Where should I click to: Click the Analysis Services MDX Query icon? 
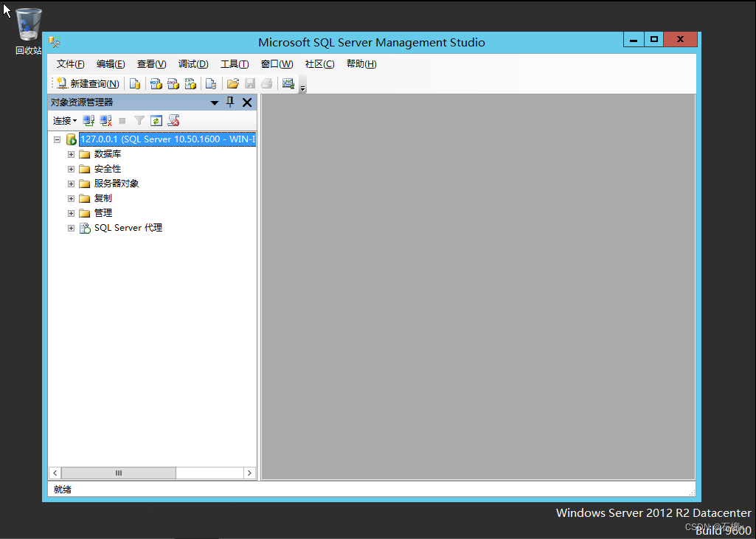click(156, 83)
